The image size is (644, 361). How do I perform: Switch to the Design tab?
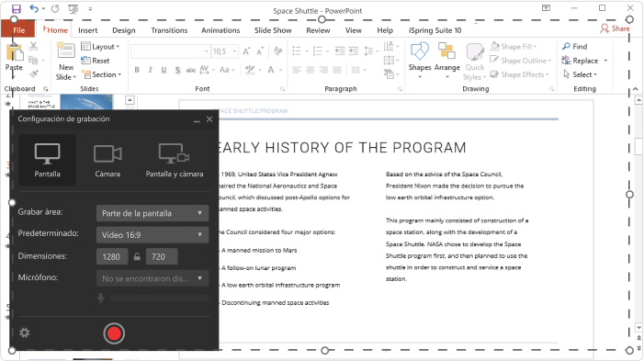coord(124,30)
